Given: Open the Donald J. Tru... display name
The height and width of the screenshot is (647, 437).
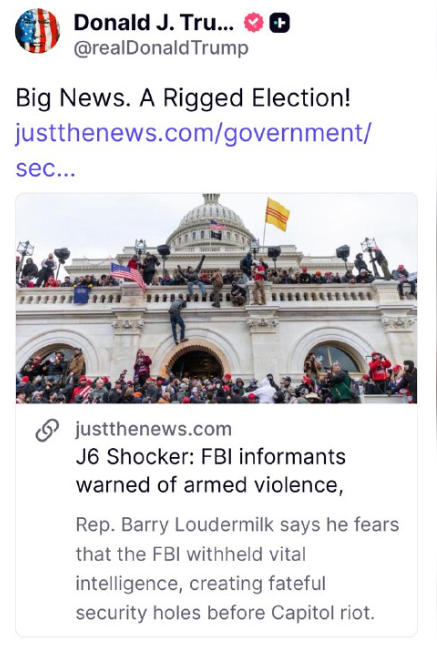Looking at the screenshot, I should pyautogui.click(x=154, y=23).
